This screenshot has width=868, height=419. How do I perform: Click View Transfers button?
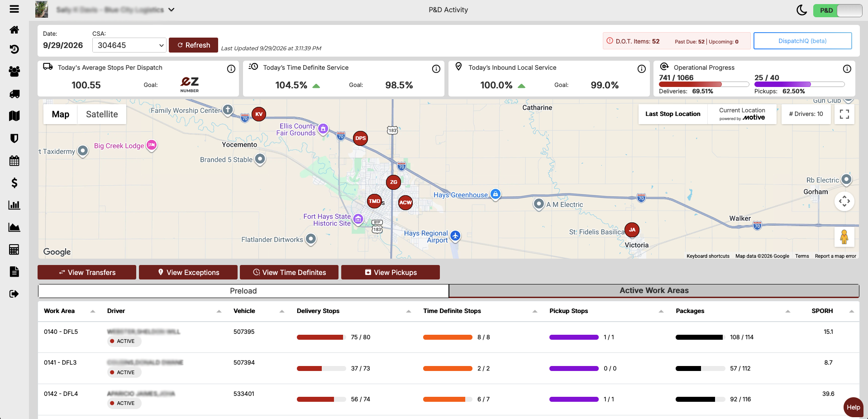click(87, 272)
